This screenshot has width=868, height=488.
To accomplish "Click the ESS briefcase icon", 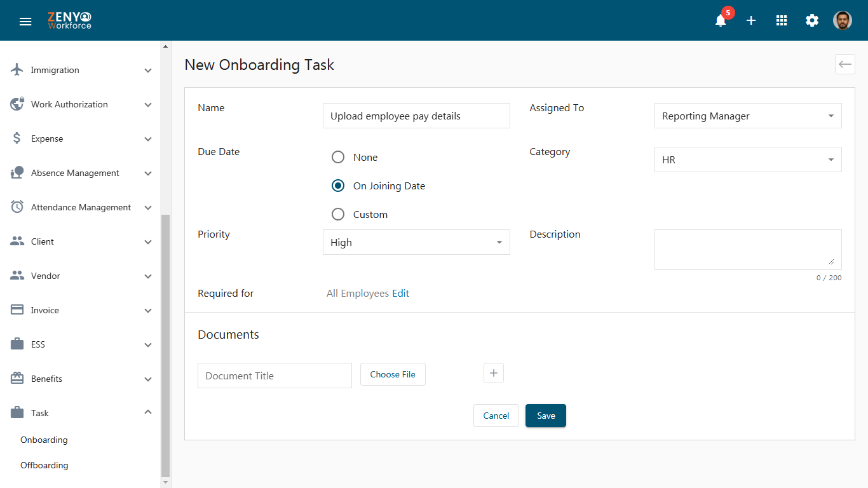I will 17,344.
